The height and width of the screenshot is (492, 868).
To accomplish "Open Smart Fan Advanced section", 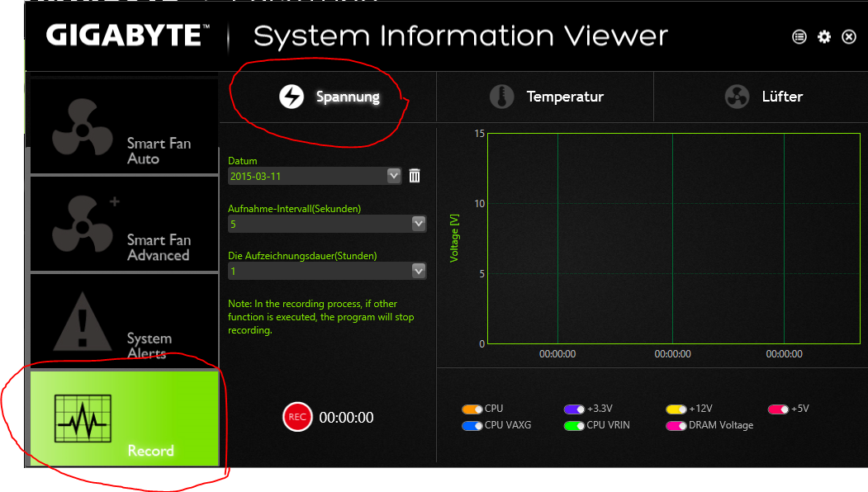I will (x=125, y=225).
